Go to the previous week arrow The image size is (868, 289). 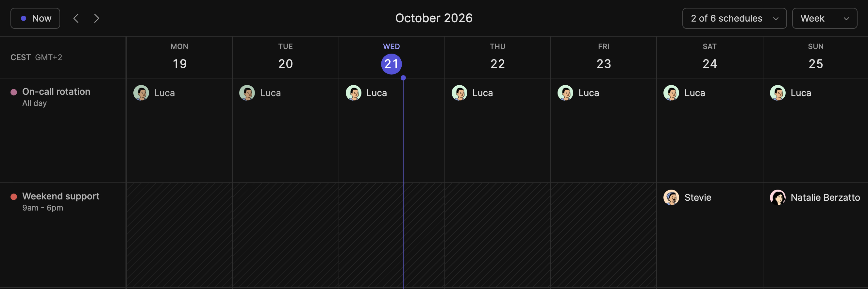coord(76,18)
